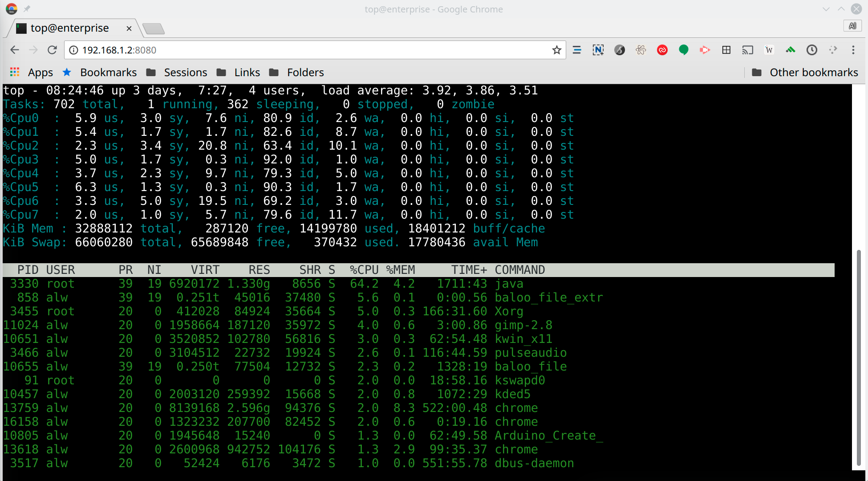Click the Authy red extension icon
Screen dimensions: 868x481
click(x=662, y=50)
